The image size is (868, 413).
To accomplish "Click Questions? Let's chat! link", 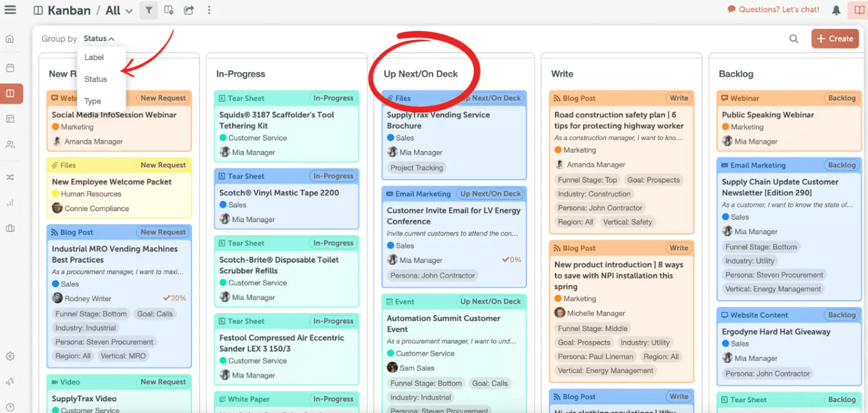I will (x=773, y=10).
